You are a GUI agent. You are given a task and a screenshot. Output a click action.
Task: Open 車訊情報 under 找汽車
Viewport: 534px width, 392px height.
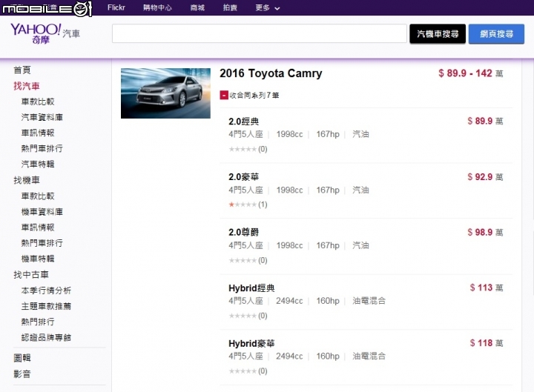(x=38, y=133)
